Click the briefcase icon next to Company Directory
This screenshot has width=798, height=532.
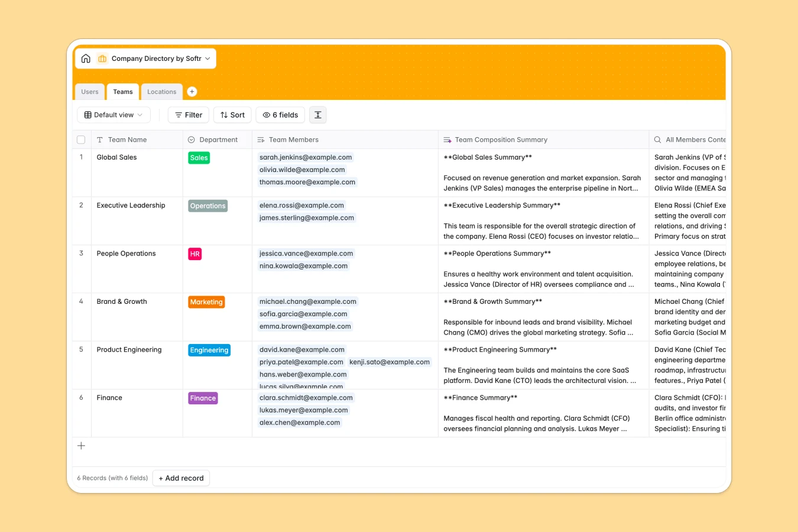(102, 58)
